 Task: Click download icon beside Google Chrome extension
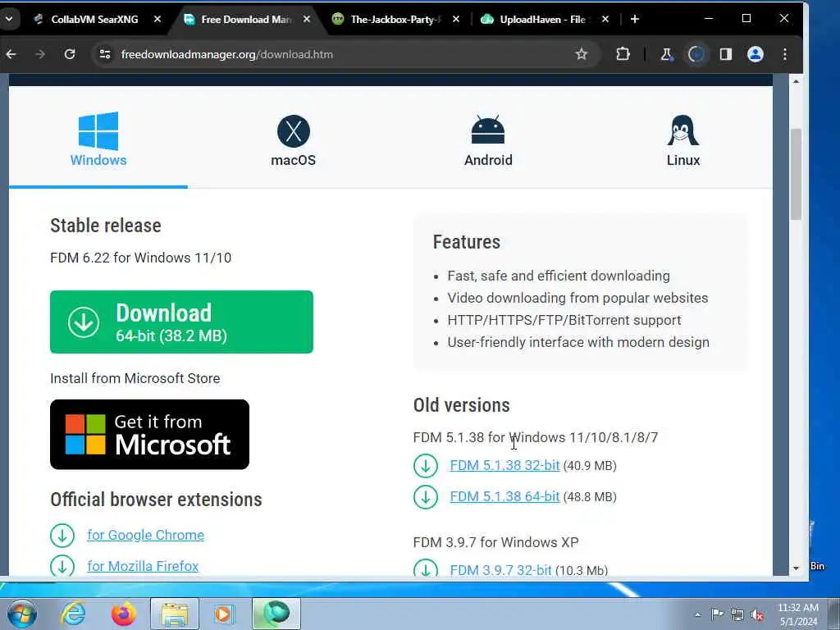coord(62,535)
